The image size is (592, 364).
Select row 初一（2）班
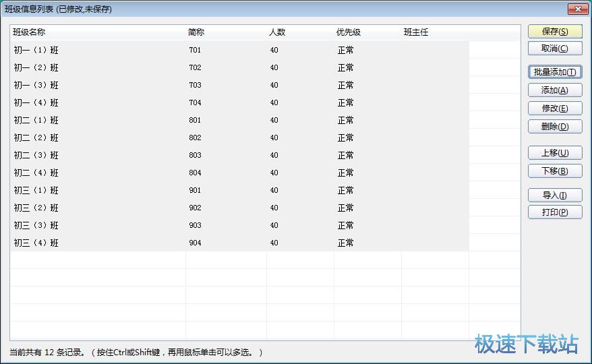click(239, 67)
